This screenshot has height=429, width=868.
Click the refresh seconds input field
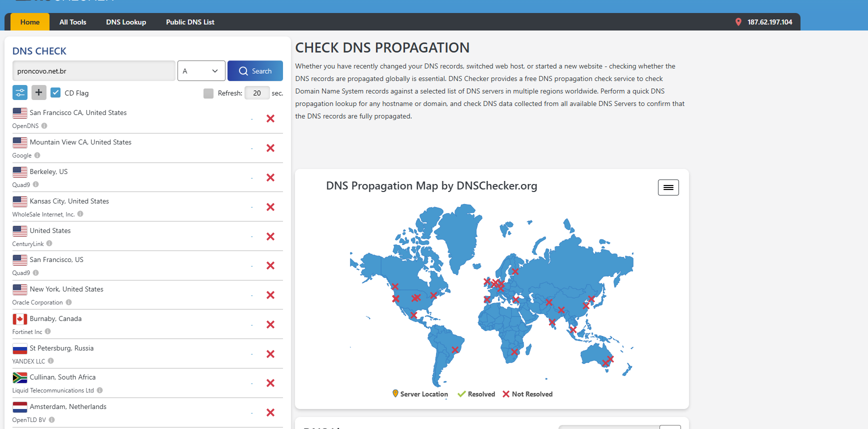point(257,93)
